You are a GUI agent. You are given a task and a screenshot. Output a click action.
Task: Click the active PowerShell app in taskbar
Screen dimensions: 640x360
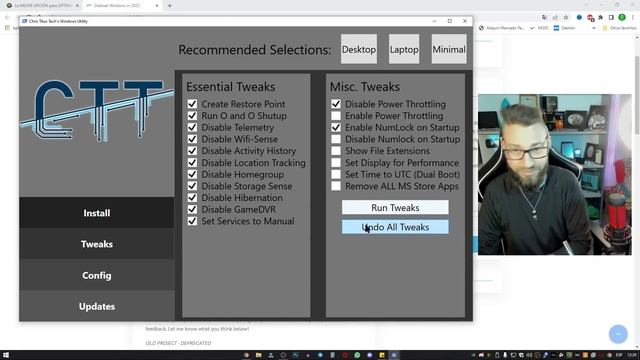(x=394, y=355)
